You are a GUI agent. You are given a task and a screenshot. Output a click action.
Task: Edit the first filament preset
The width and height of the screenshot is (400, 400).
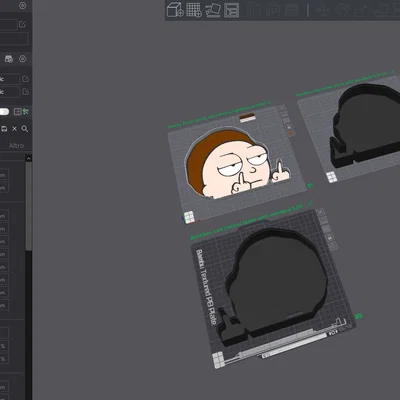(x=25, y=79)
